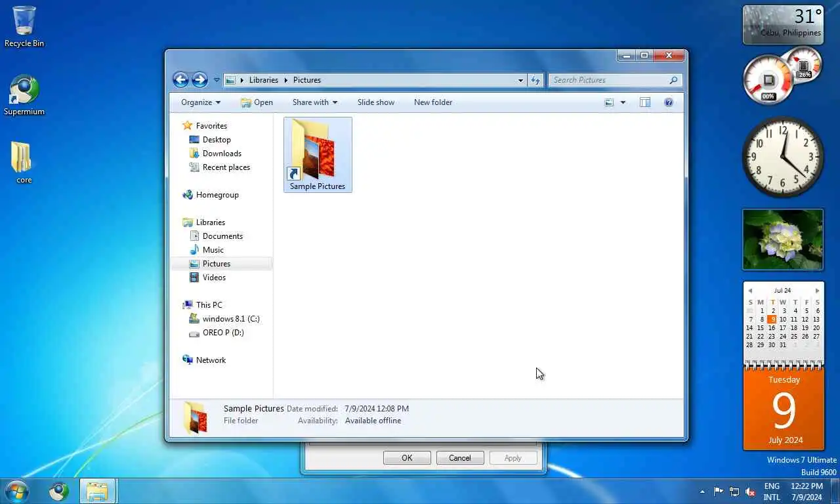Go forward with the Explorer forward arrow
This screenshot has width=840, height=504.
199,80
